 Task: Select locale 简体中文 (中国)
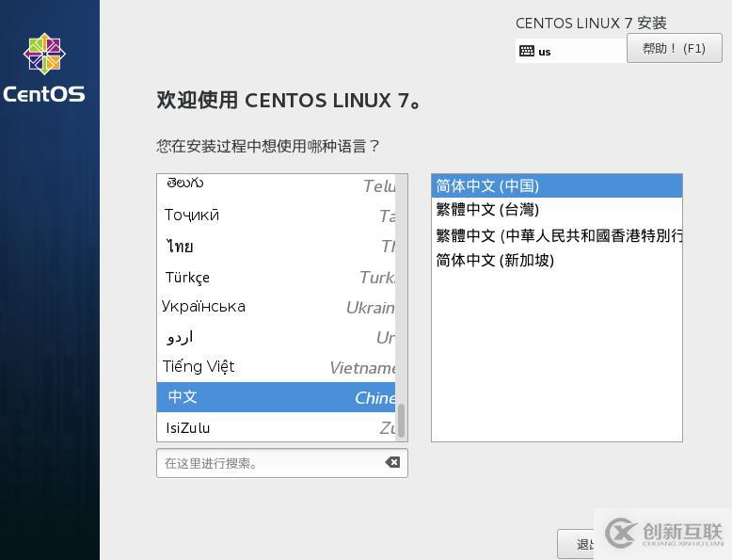[x=556, y=185]
